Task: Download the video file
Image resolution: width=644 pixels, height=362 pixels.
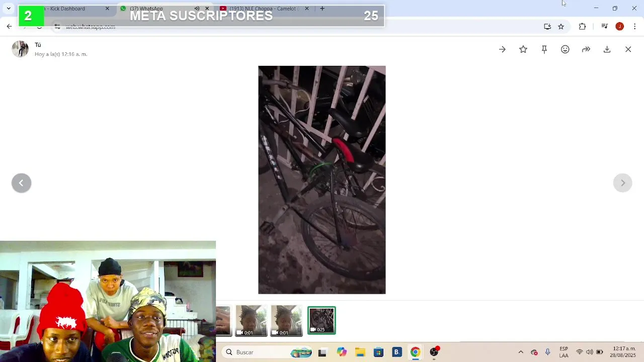Action: point(607,49)
